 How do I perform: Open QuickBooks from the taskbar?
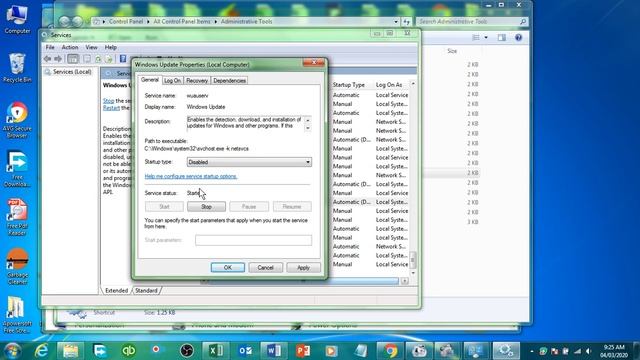click(x=129, y=351)
